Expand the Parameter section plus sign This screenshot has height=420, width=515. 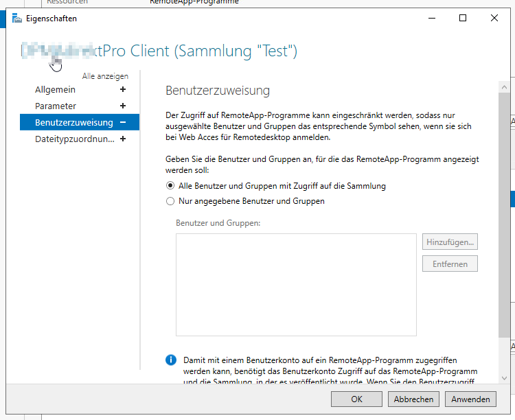[123, 106]
